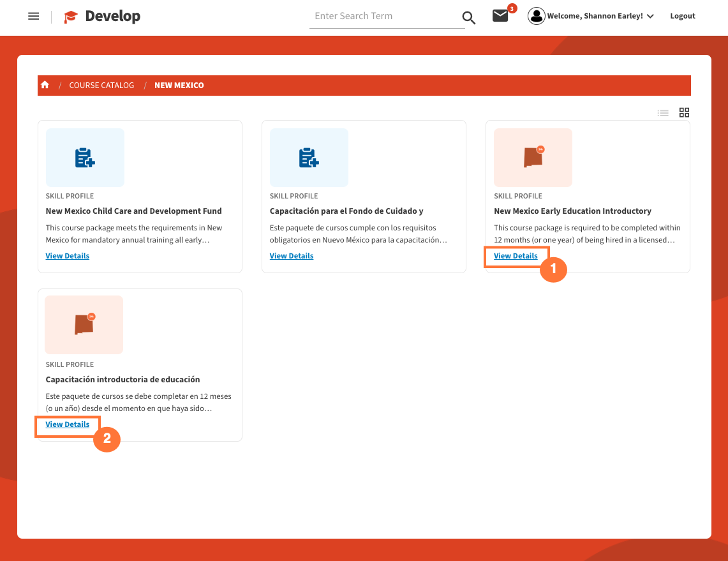Open the mail inbox envelope icon
Image resolution: width=728 pixels, height=561 pixels.
coord(501,17)
